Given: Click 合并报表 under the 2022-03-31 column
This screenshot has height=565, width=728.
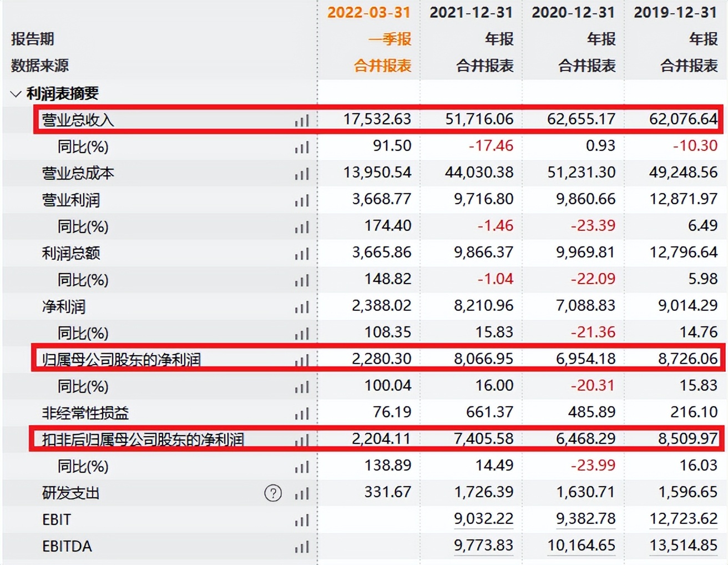Looking at the screenshot, I should coord(383,65).
